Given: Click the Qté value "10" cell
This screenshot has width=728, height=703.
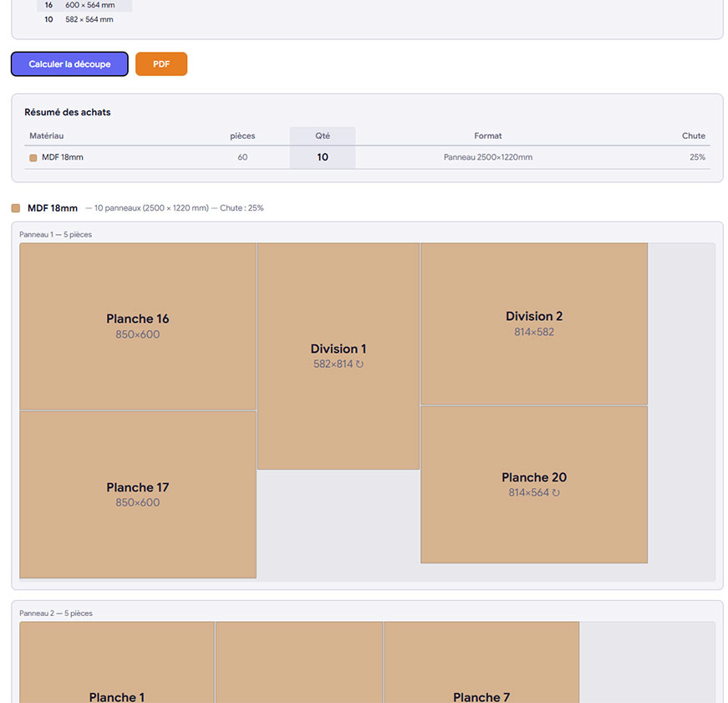Looking at the screenshot, I should 323,156.
